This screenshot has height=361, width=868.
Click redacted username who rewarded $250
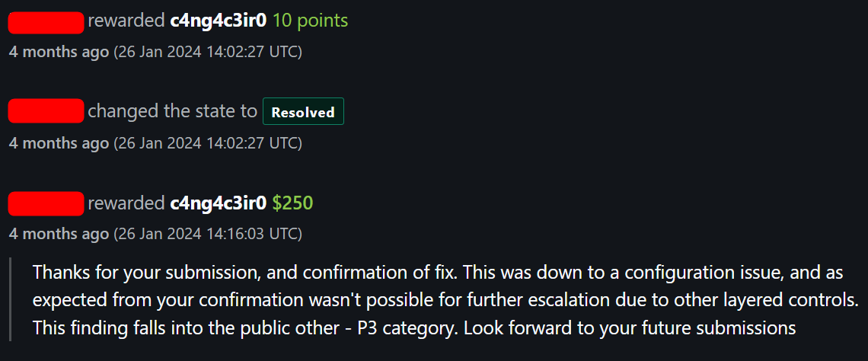(x=46, y=203)
